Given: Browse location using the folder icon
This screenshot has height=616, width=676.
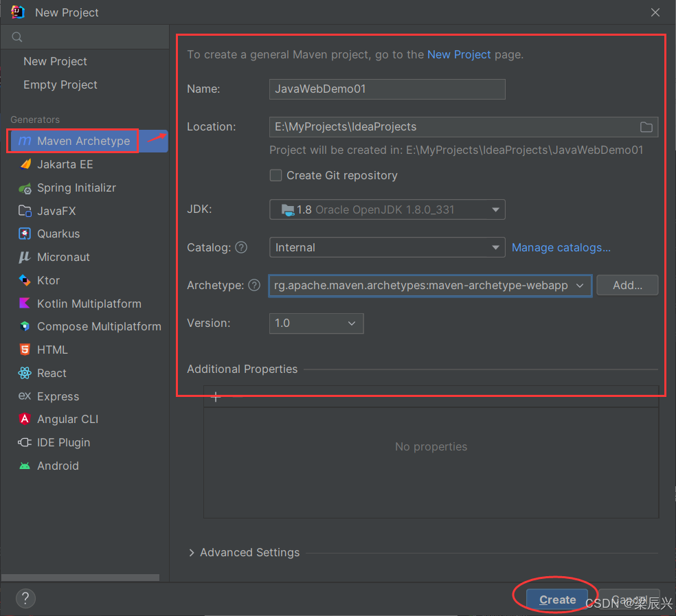Looking at the screenshot, I should tap(646, 127).
